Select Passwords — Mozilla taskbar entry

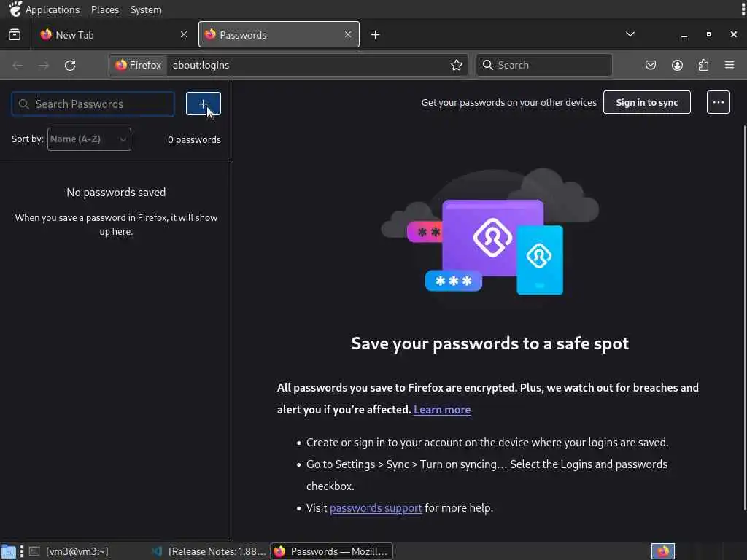click(x=332, y=551)
